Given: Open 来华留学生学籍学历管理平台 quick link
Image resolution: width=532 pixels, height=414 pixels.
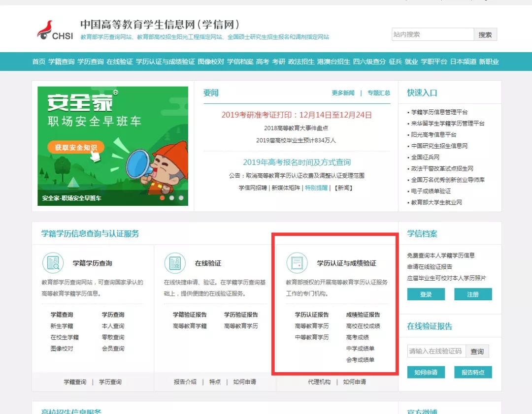Looking at the screenshot, I should [x=448, y=123].
